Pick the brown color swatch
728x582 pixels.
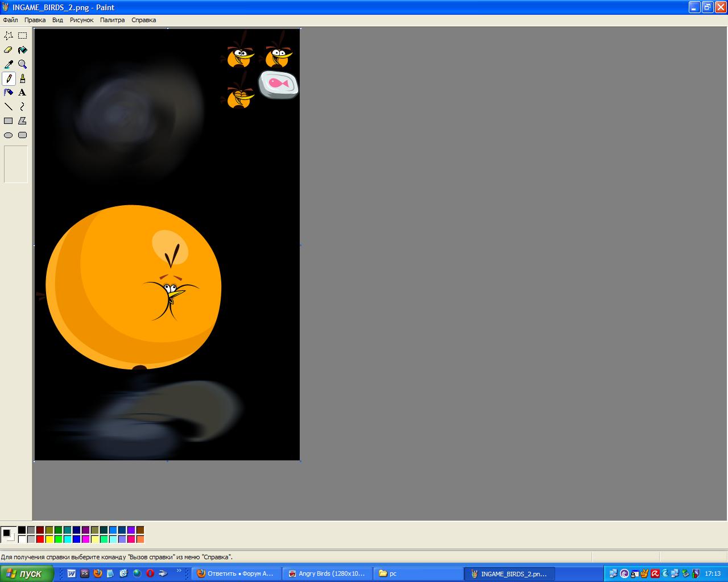[x=140, y=530]
